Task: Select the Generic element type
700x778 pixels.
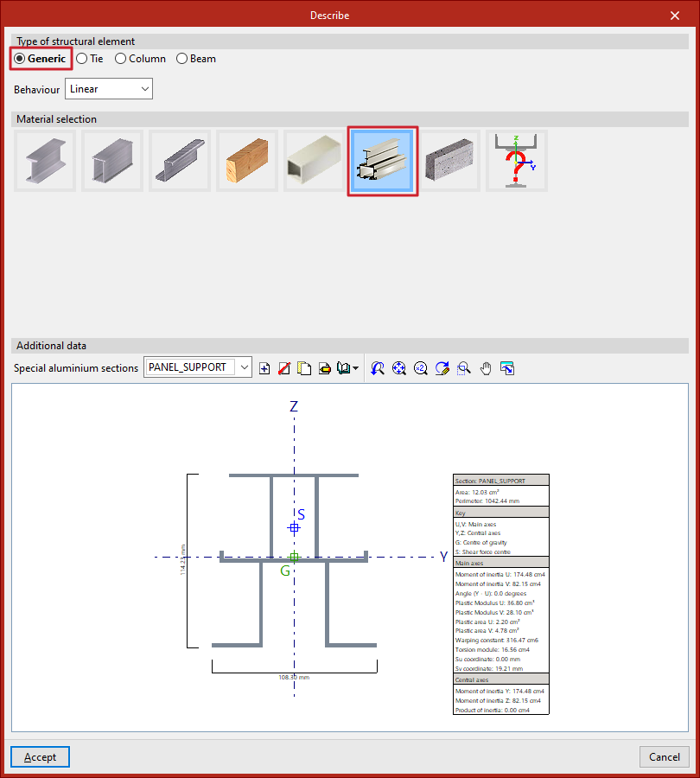Action: point(40,59)
